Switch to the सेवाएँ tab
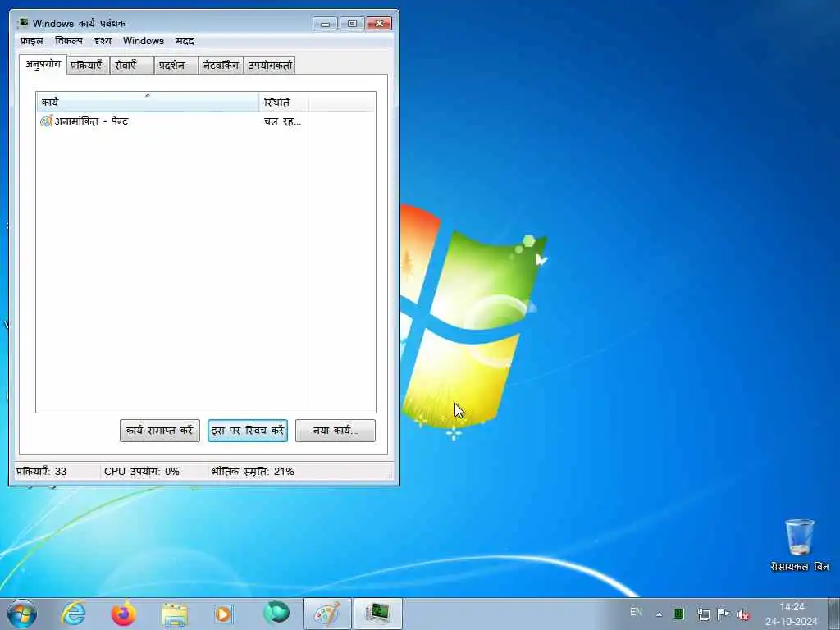The height and width of the screenshot is (630, 840). pyautogui.click(x=131, y=66)
